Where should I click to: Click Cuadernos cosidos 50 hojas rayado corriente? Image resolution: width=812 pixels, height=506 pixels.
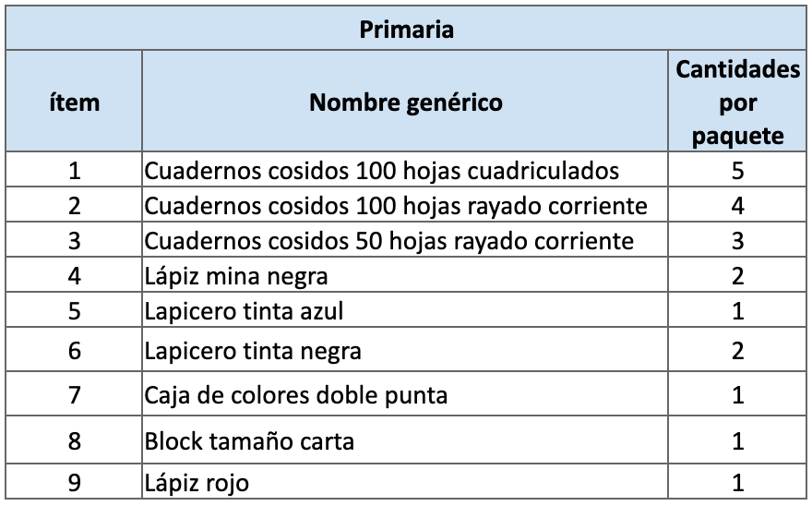(x=389, y=241)
